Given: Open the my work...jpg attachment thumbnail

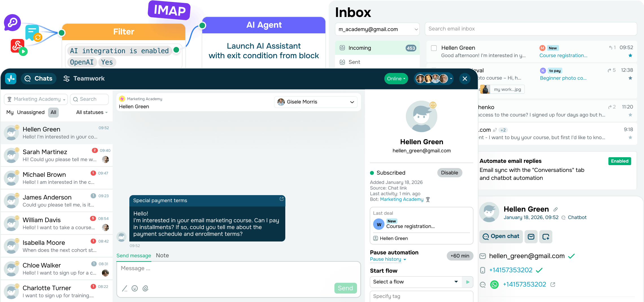Looking at the screenshot, I should [x=502, y=89].
